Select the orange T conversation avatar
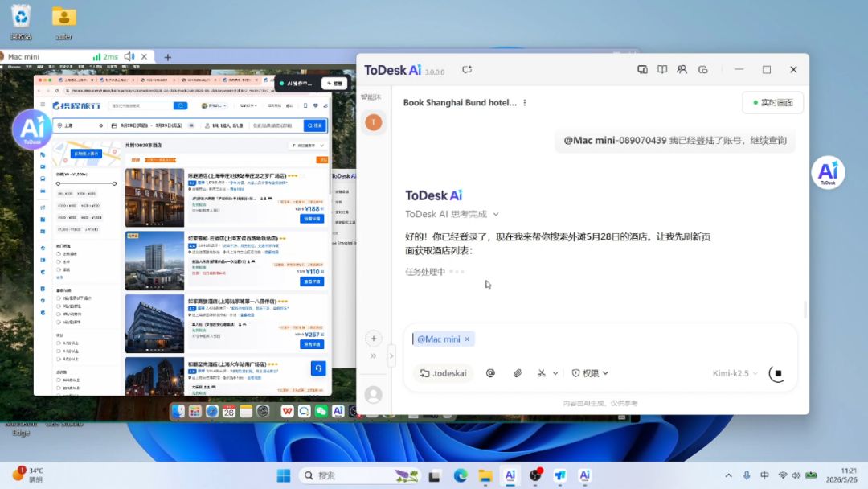The image size is (868, 489). tap(374, 122)
